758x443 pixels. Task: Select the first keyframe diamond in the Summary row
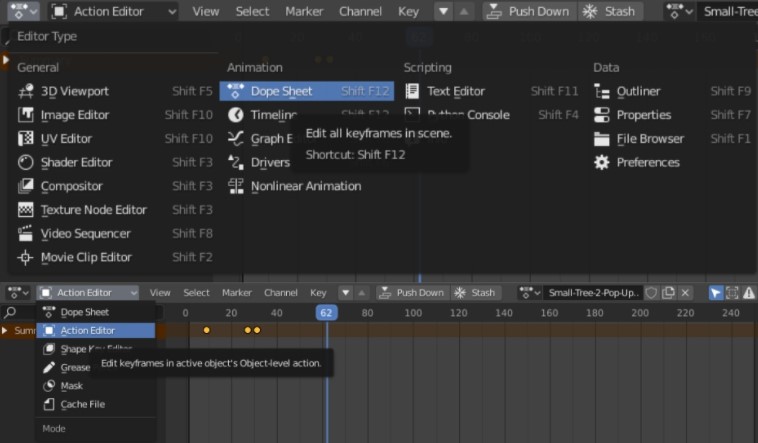coord(207,330)
